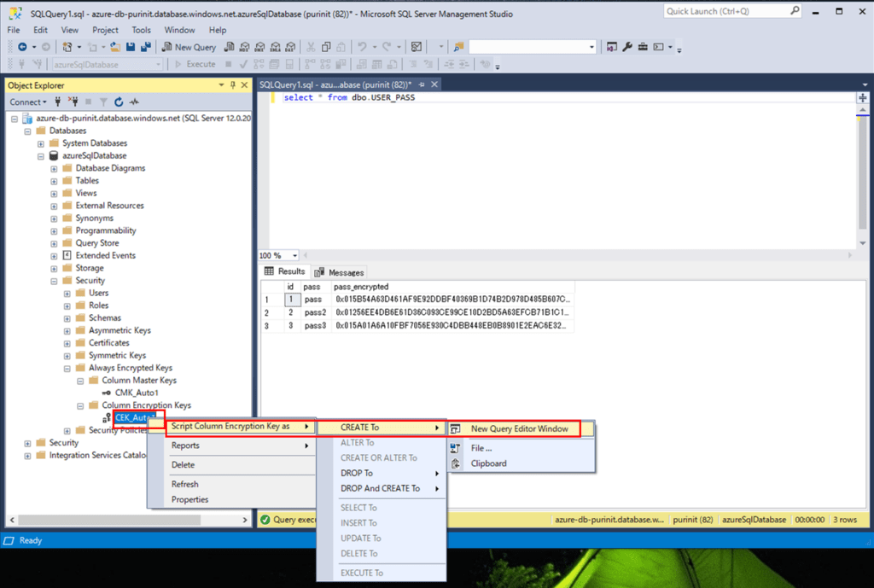Collapse the Security folder under azureSqlDatabase
Viewport: 874px width, 588px height.
[54, 281]
